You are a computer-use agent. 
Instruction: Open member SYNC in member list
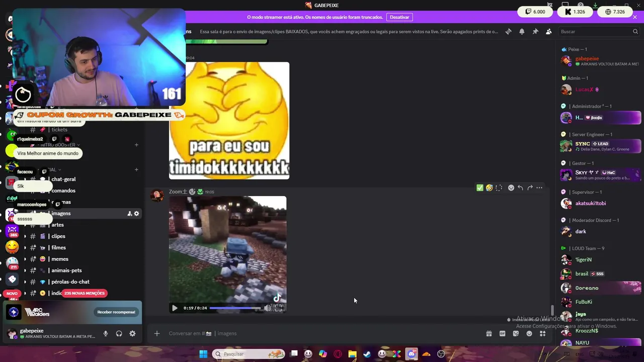[600, 146]
